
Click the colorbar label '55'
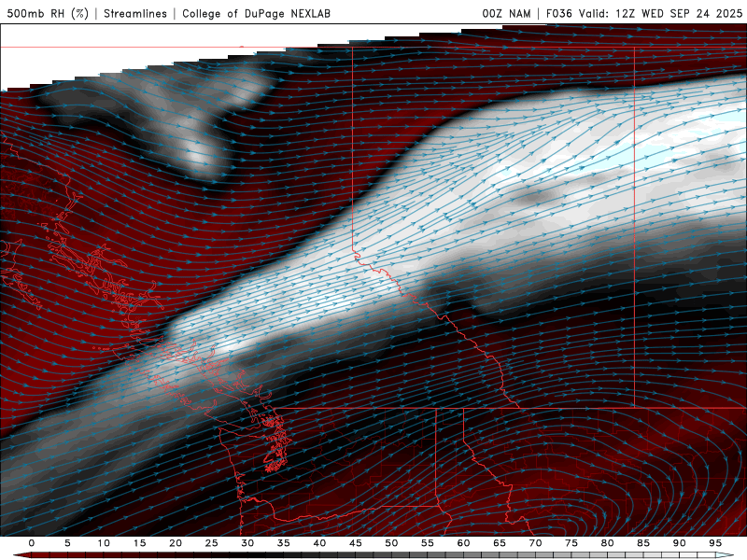[428, 543]
